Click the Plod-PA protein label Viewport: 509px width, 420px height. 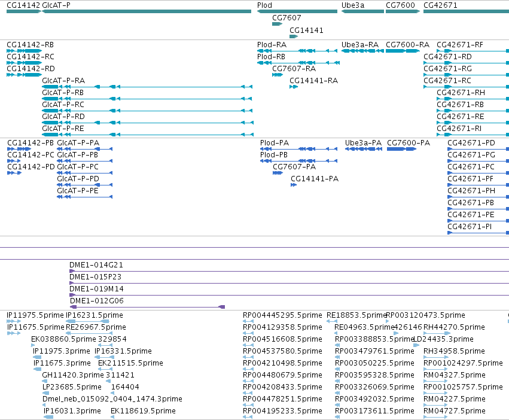pos(275,143)
